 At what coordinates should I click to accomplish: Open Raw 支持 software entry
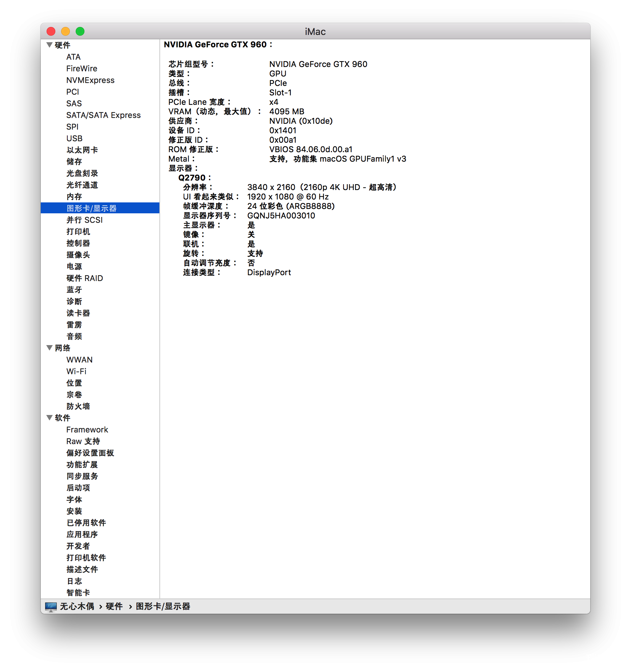tap(83, 441)
